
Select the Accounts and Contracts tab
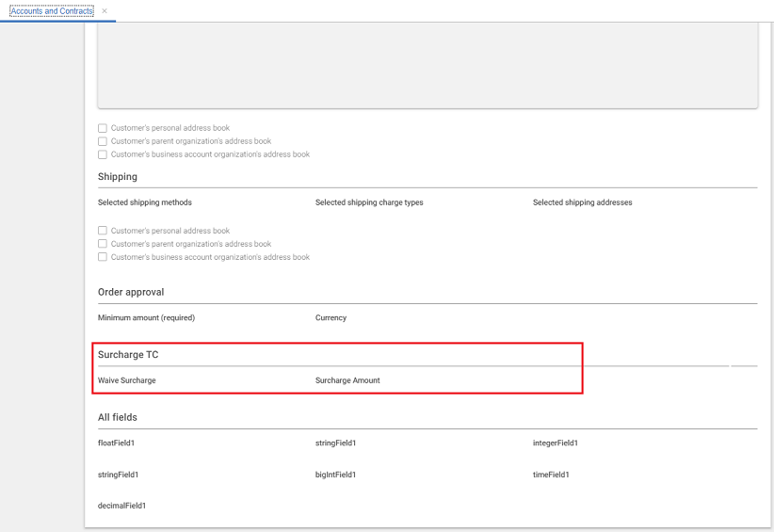click(51, 11)
